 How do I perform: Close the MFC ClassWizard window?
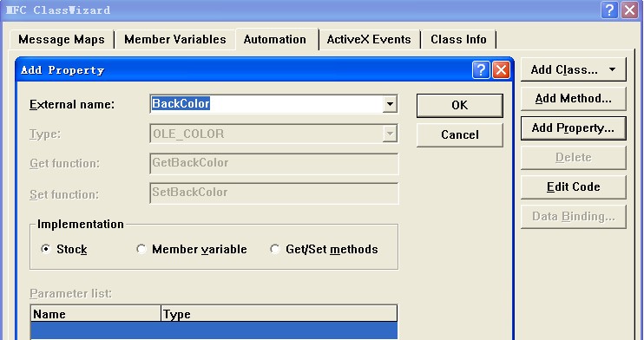click(x=629, y=10)
